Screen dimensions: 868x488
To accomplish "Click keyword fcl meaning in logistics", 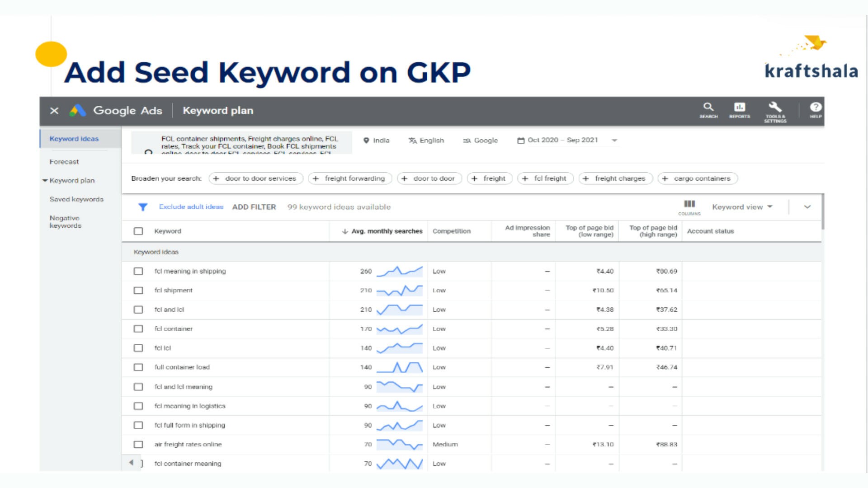I will (x=190, y=406).
